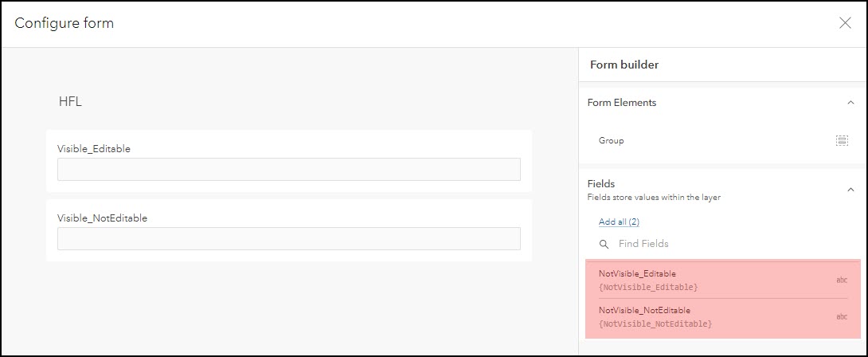Select the Visible_Editable field label
This screenshot has height=357, width=868.
tap(94, 148)
